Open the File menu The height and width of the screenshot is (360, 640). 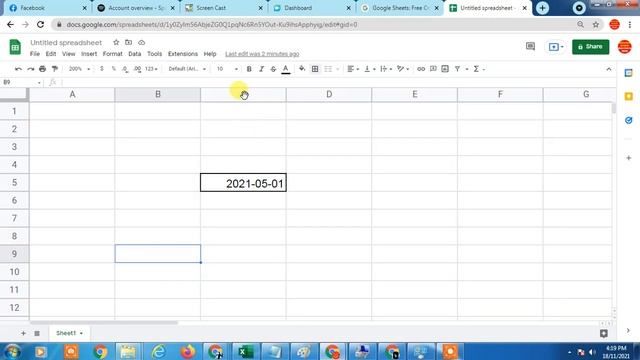tap(35, 54)
